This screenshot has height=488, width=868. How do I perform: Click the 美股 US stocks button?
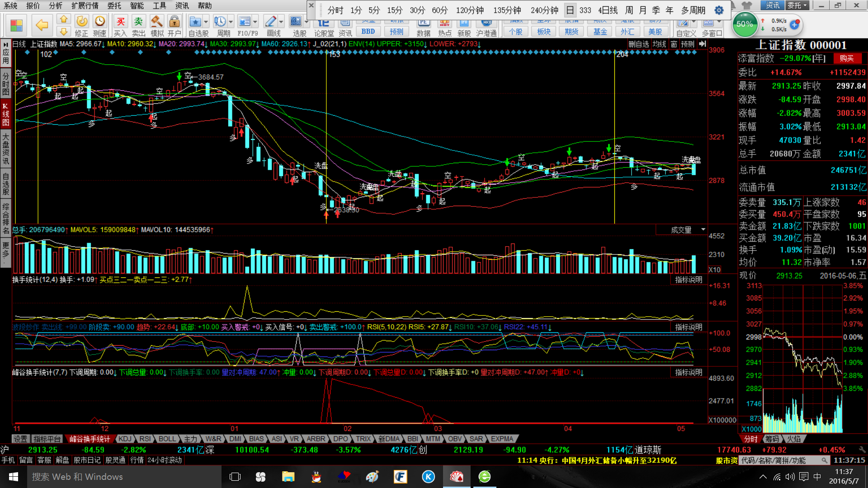(x=655, y=31)
